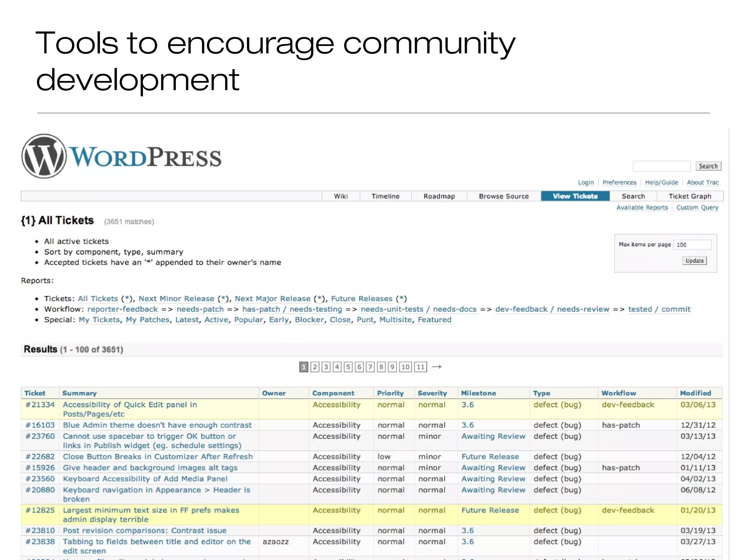Image resolution: width=747 pixels, height=560 pixels.
Task: Open Next Major Release report
Action: coord(272,299)
